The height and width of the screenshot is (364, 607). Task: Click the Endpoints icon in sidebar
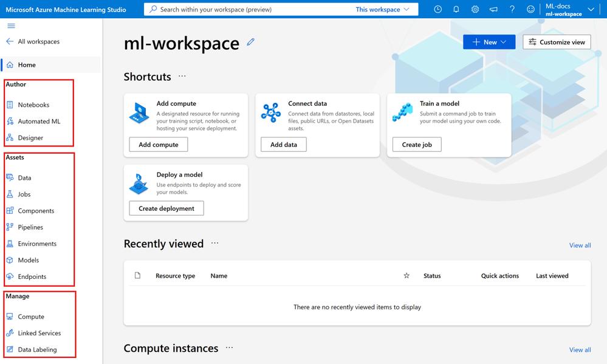click(x=10, y=276)
